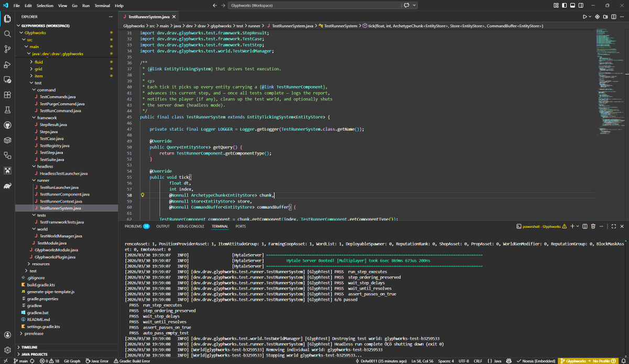
Task: Open the Extensions view
Action: (7, 95)
